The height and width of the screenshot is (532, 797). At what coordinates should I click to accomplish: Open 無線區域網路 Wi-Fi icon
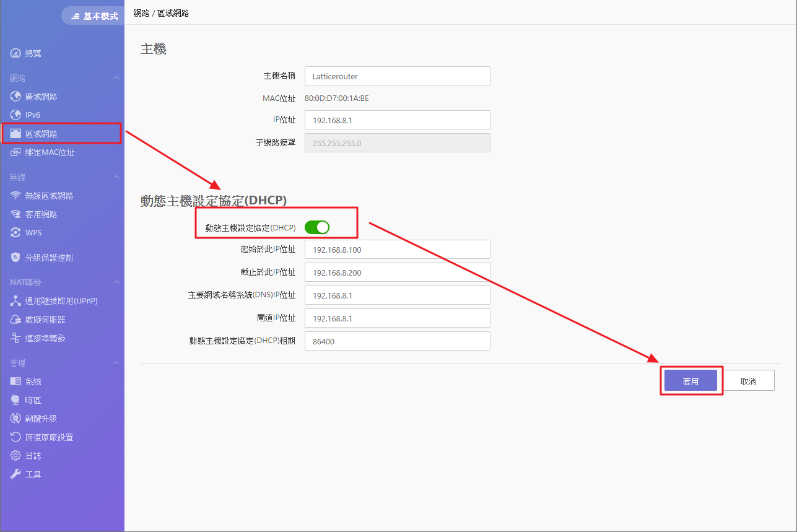point(15,196)
